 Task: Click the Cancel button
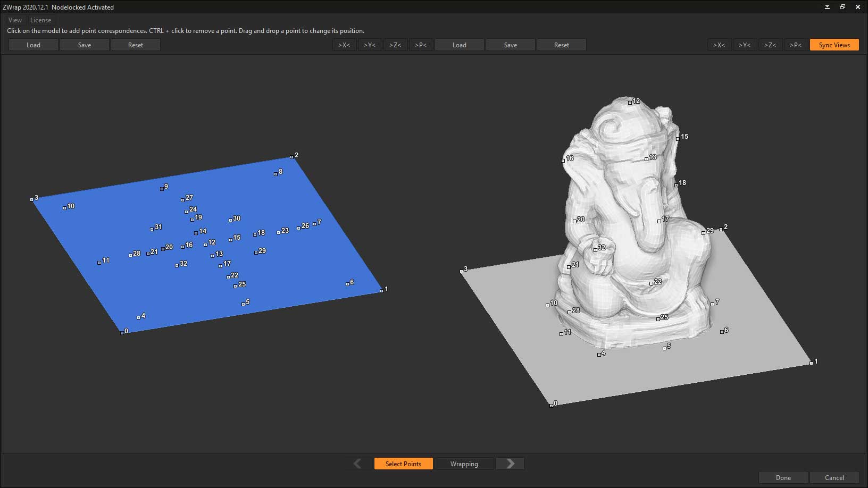click(834, 478)
